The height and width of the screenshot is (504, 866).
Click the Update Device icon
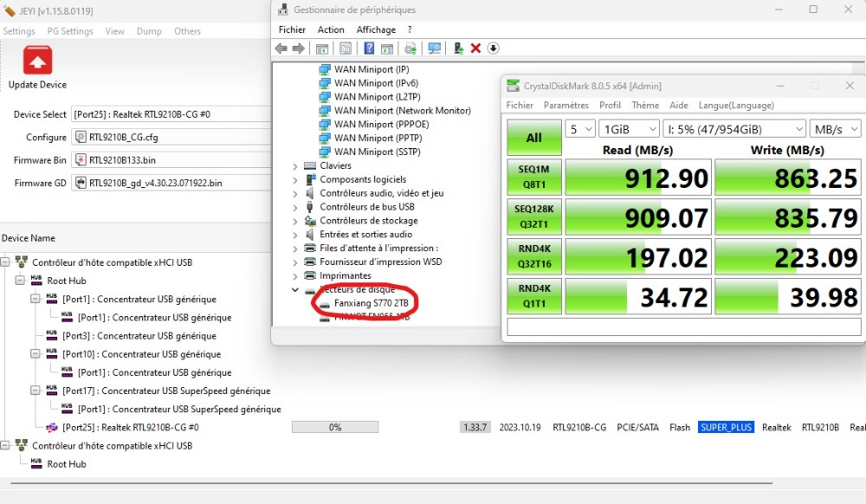(x=37, y=61)
